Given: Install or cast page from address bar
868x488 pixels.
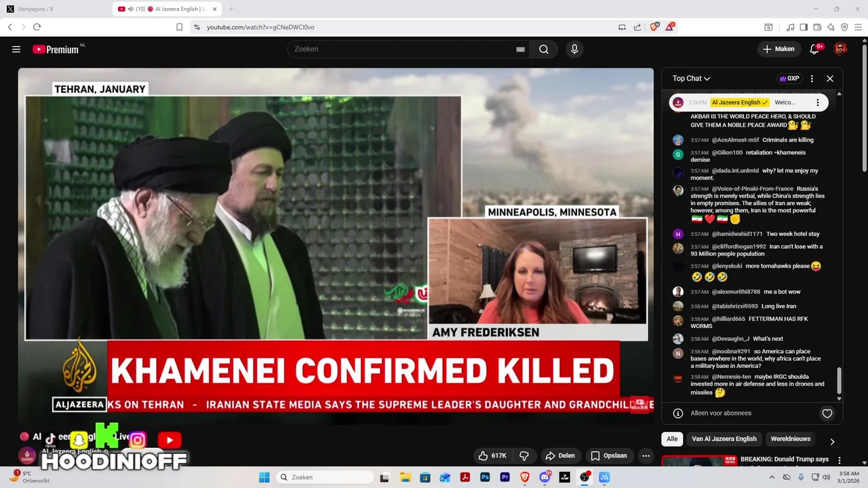Looking at the screenshot, I should click(622, 27).
